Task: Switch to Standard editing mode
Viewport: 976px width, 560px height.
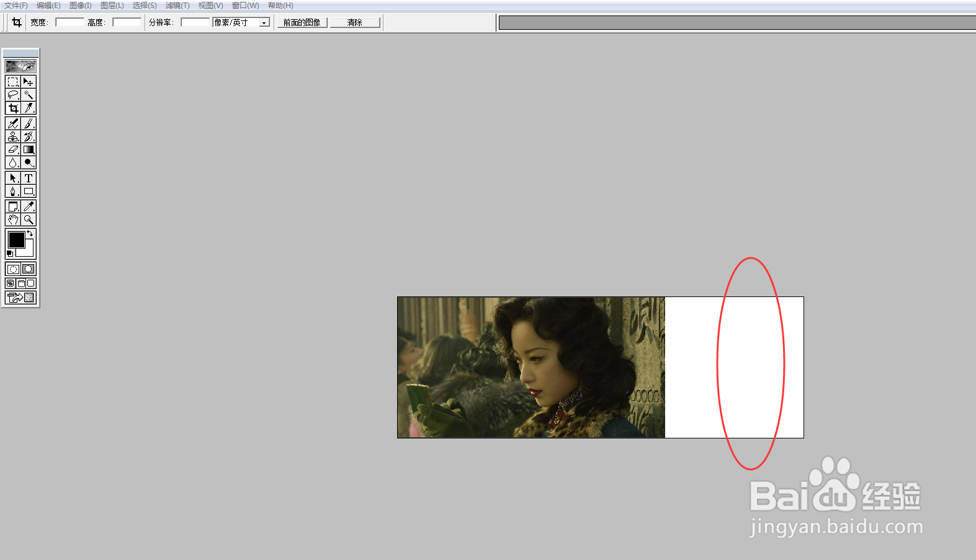Action: (13, 269)
